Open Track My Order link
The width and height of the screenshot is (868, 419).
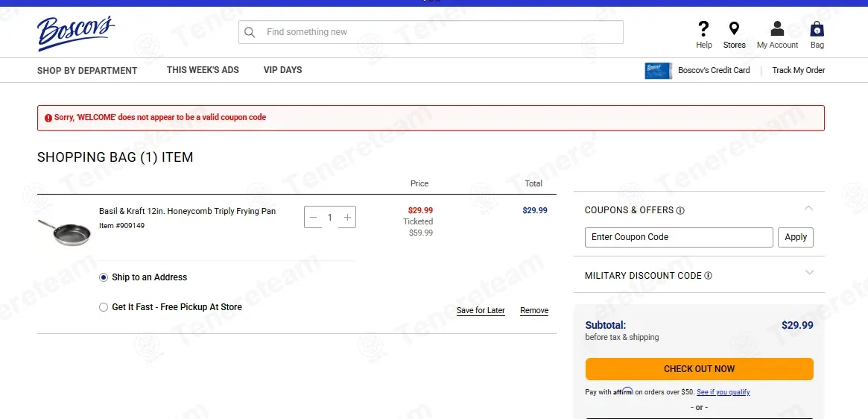[798, 70]
